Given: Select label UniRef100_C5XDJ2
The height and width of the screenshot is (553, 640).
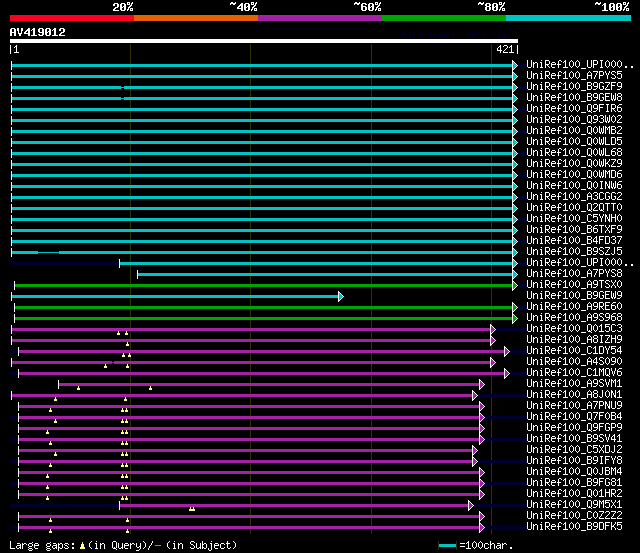Looking at the screenshot, I should (574, 450).
